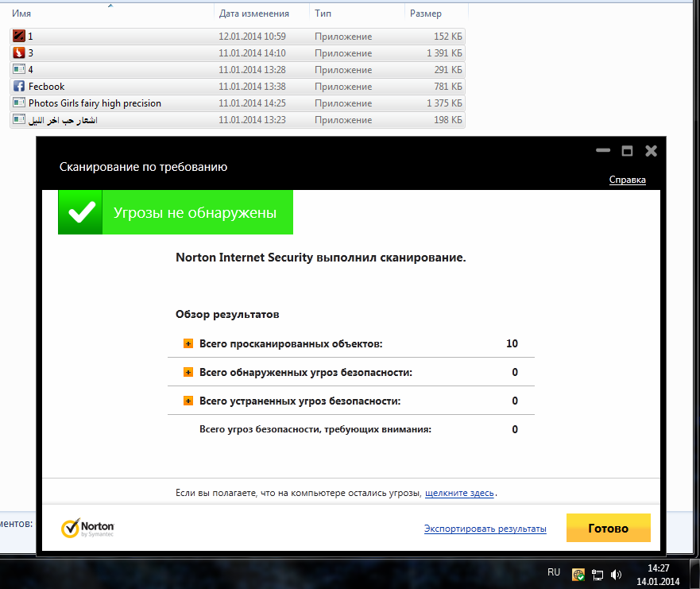Open the Справка help link
Viewport: 700px width, 589px height.
coord(627,180)
